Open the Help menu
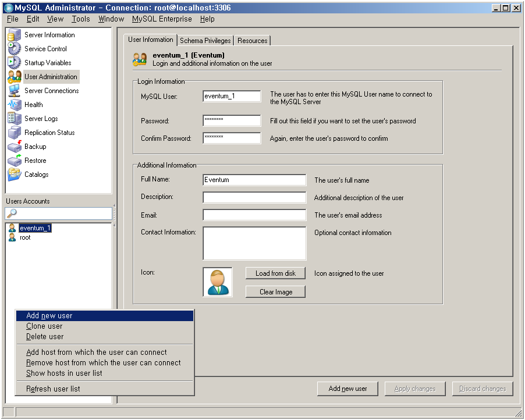 tap(207, 19)
